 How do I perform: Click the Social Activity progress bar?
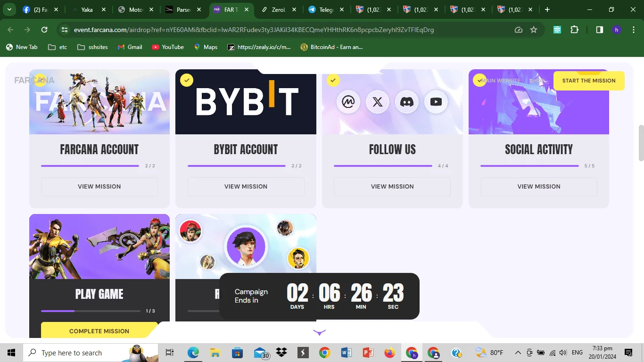click(x=529, y=166)
